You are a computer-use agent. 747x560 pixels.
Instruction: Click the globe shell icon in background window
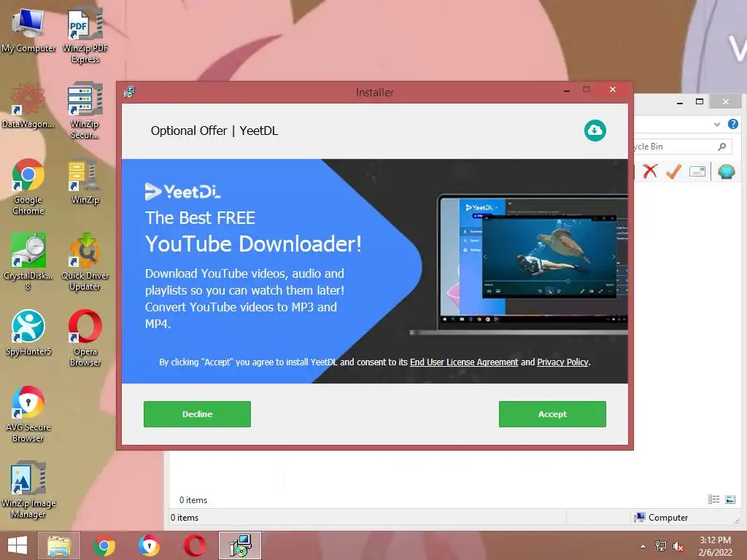click(726, 171)
